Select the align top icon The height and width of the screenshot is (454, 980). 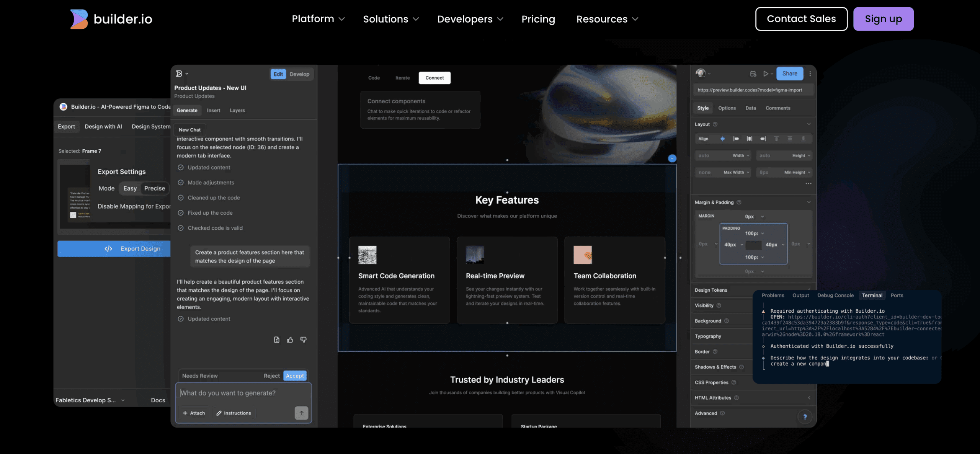pos(776,139)
